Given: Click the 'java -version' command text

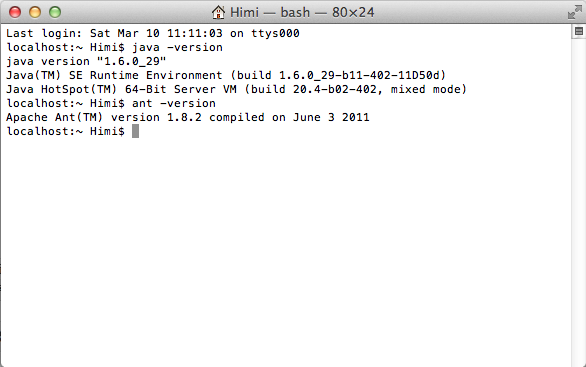Looking at the screenshot, I should 178,47.
